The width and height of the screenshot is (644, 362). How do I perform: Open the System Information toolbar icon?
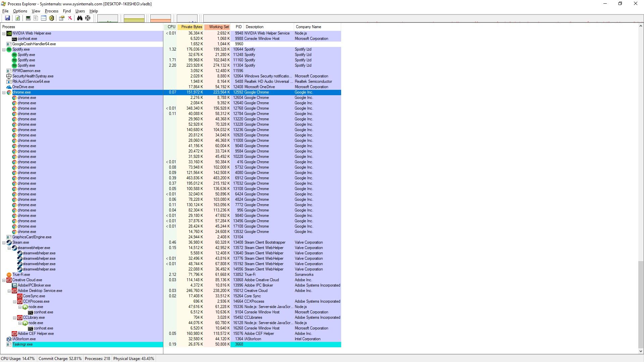tap(28, 18)
